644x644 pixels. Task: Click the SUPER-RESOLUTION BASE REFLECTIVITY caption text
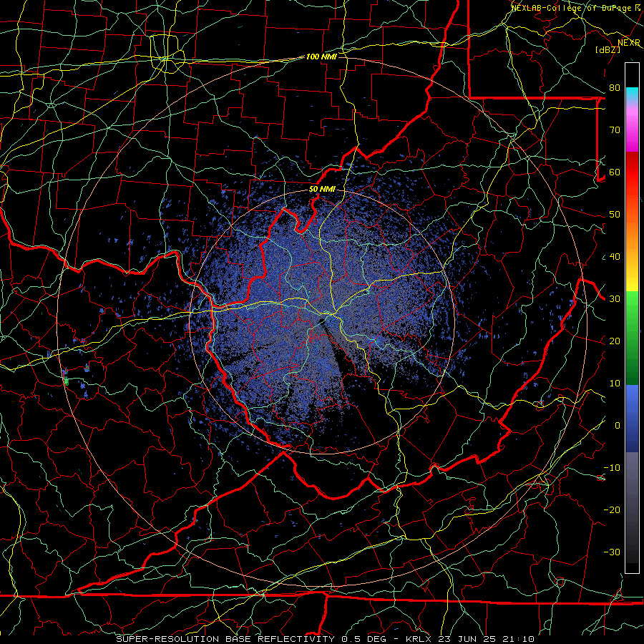click(x=225, y=639)
